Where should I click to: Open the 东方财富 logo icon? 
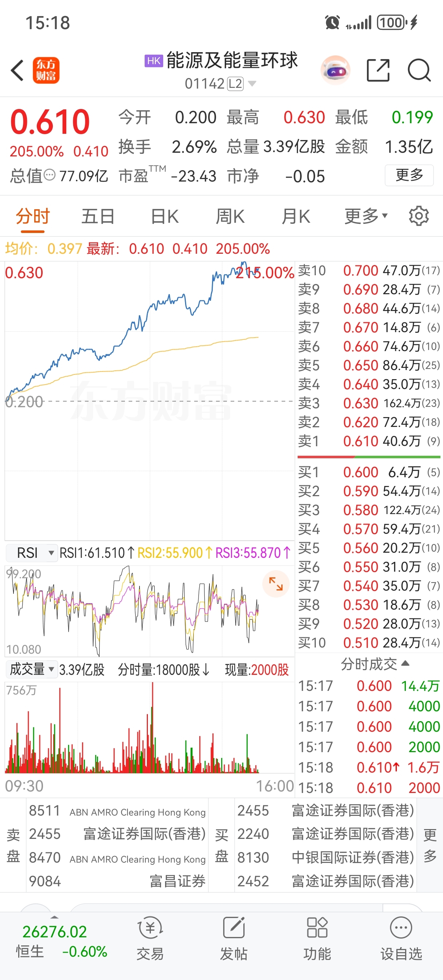pos(46,70)
